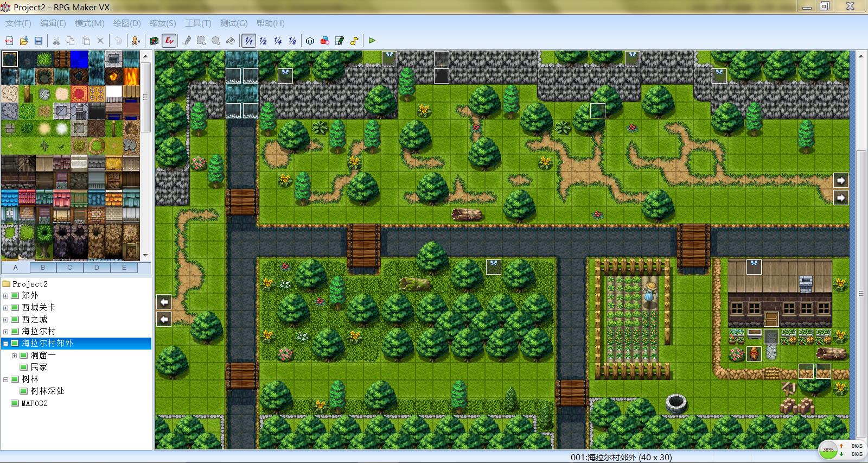Set zoom scale to 1/8
This screenshot has width=868, height=463.
point(292,41)
